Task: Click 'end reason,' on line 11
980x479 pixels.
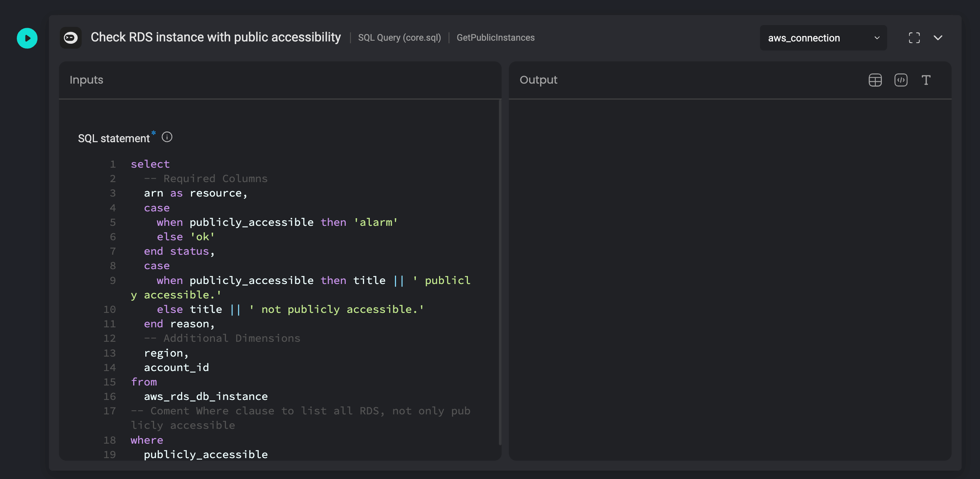Action: tap(179, 324)
